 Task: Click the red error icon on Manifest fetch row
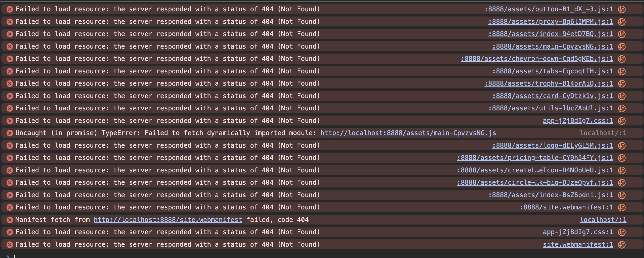pos(10,220)
